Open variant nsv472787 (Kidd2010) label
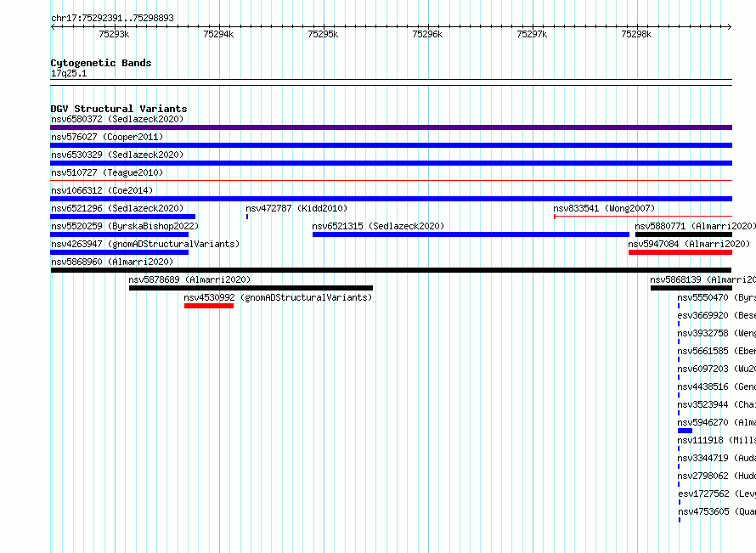 (296, 208)
